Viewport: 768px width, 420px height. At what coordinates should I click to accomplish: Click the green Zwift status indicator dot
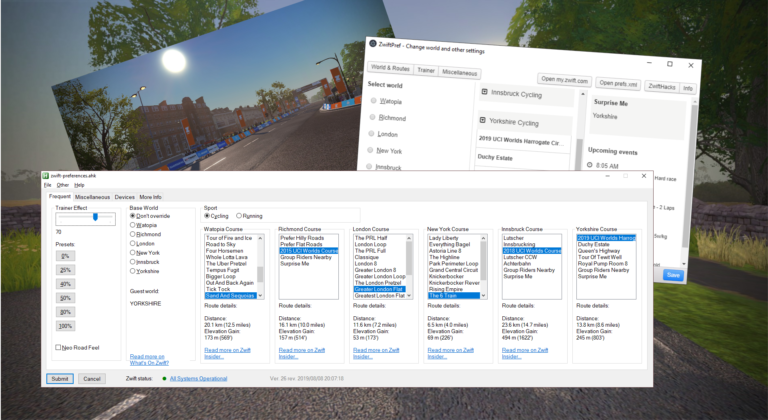[165, 378]
